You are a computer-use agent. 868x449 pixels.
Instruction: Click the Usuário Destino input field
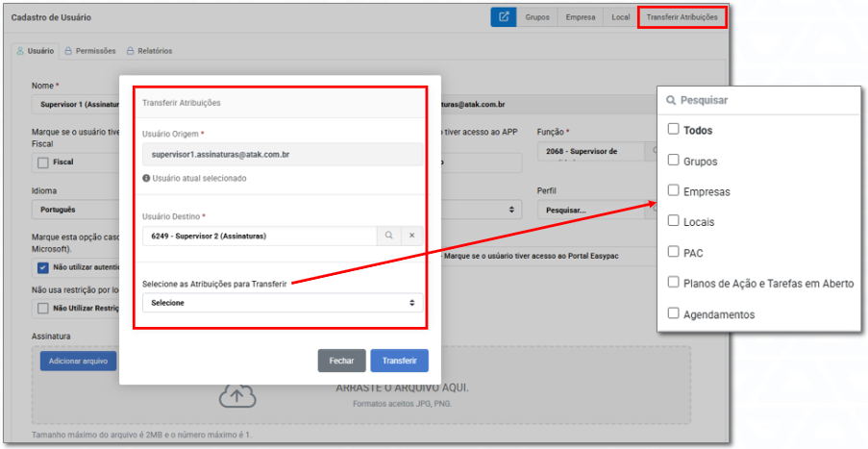[260, 236]
